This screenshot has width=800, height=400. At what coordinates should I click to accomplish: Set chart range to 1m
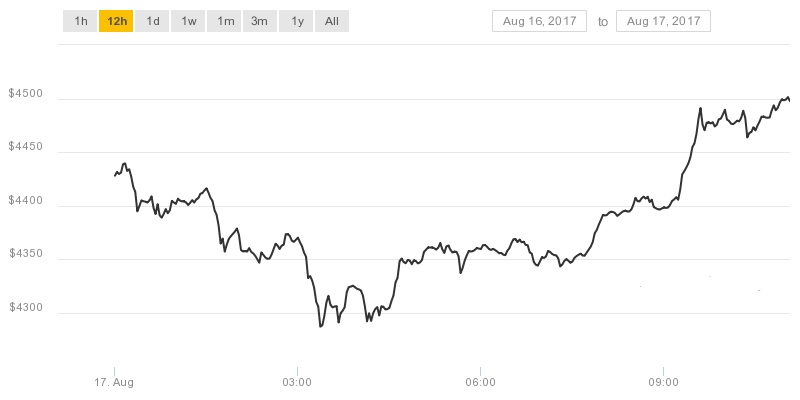click(224, 21)
